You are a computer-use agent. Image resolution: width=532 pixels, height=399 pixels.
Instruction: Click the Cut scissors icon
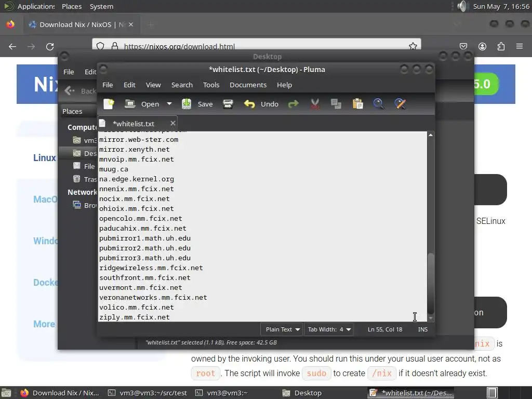click(315, 104)
